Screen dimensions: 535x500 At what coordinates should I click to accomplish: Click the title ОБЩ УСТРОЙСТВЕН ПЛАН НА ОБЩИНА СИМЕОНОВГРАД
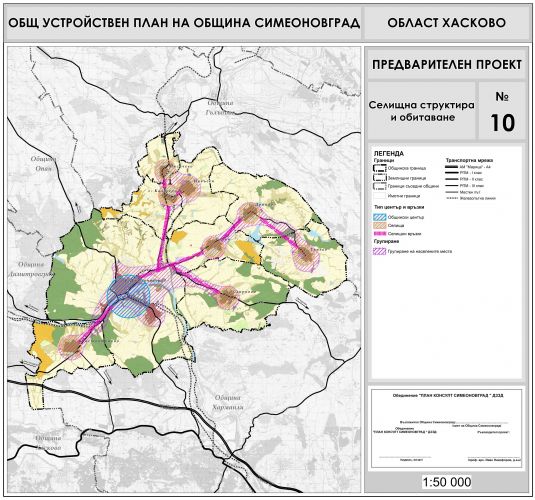pos(184,23)
